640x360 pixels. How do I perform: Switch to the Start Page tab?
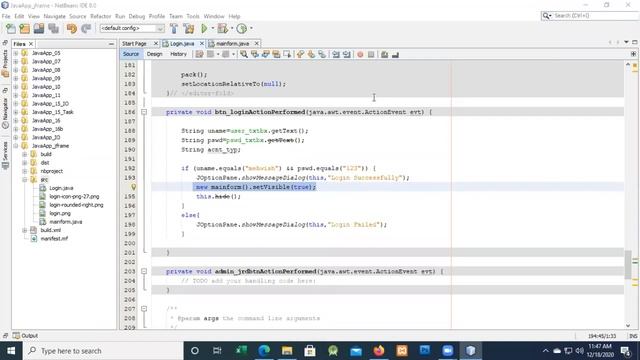tap(134, 44)
